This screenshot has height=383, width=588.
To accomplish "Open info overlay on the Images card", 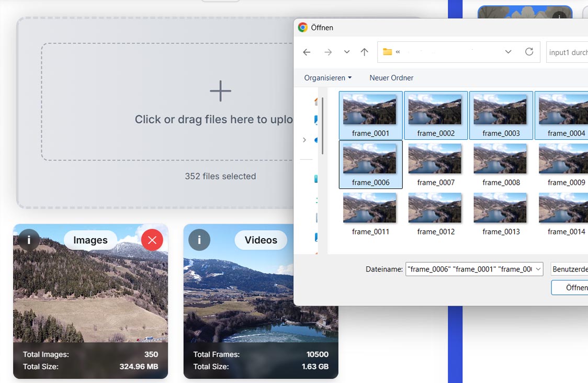I will [x=28, y=240].
